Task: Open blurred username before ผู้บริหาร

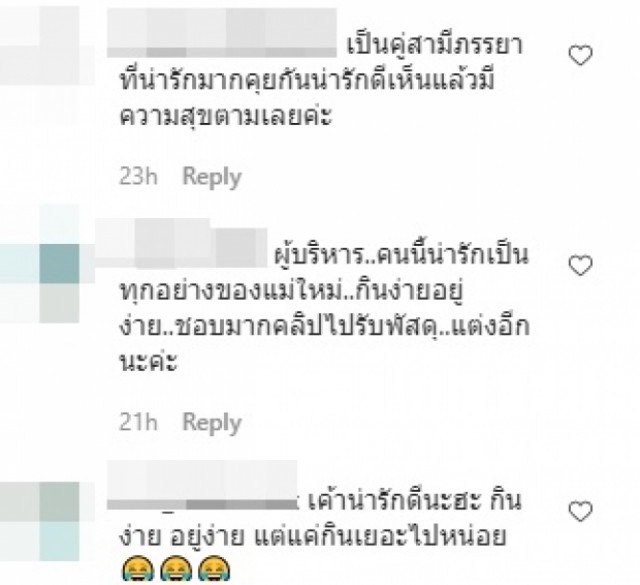Action: [x=181, y=243]
